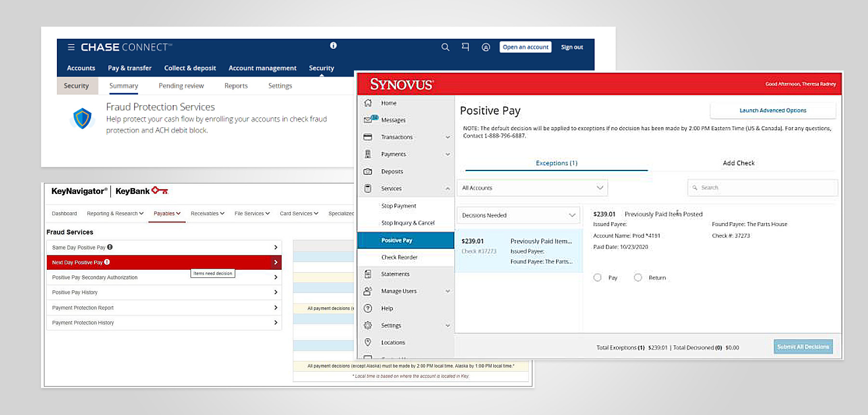Click the Chase search magnifier icon
Screen dimensions: 868x415
pyautogui.click(x=446, y=47)
